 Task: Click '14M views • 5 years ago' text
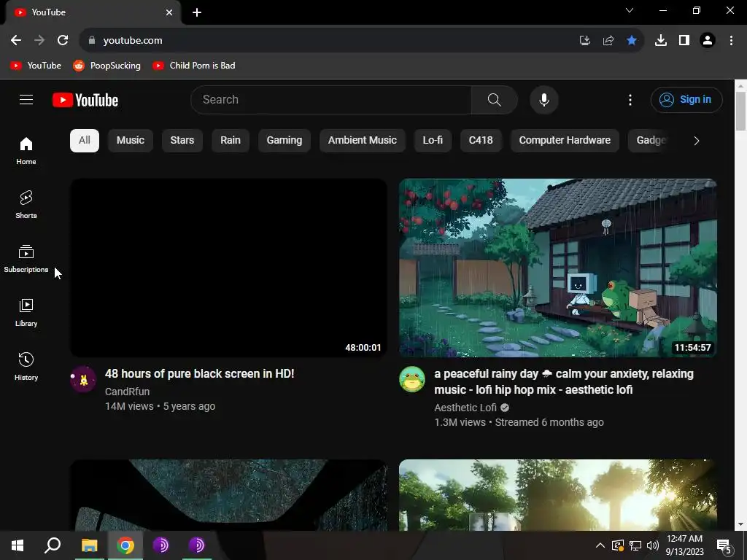pyautogui.click(x=160, y=406)
